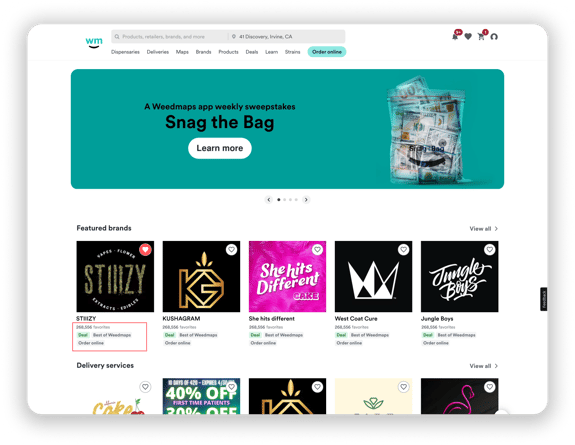Expand View all for Featured brands
The image size is (575, 445).
coord(484,229)
